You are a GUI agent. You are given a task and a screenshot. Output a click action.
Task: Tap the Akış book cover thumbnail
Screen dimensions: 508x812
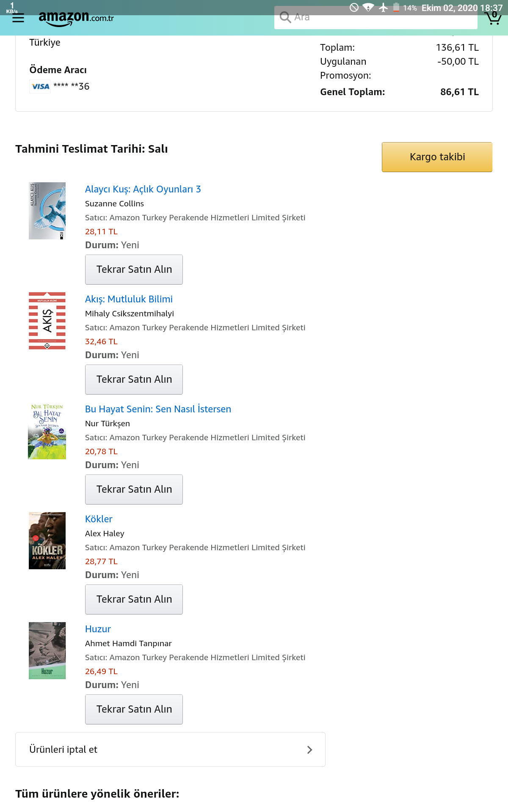(47, 321)
